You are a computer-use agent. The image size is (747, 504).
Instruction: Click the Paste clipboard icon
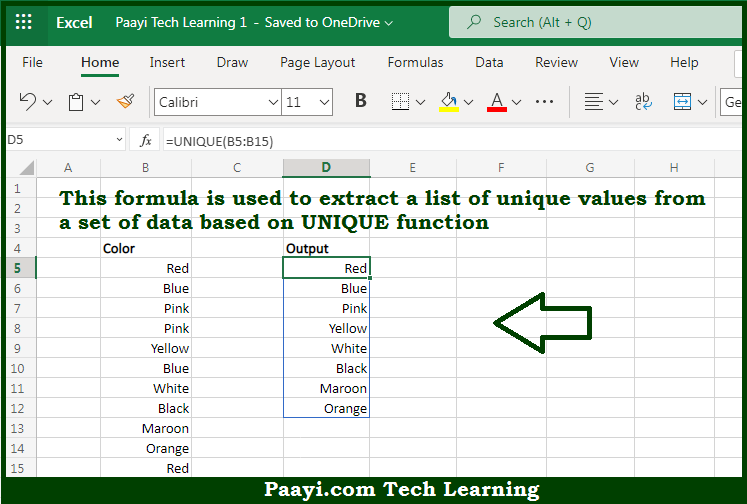tap(76, 102)
